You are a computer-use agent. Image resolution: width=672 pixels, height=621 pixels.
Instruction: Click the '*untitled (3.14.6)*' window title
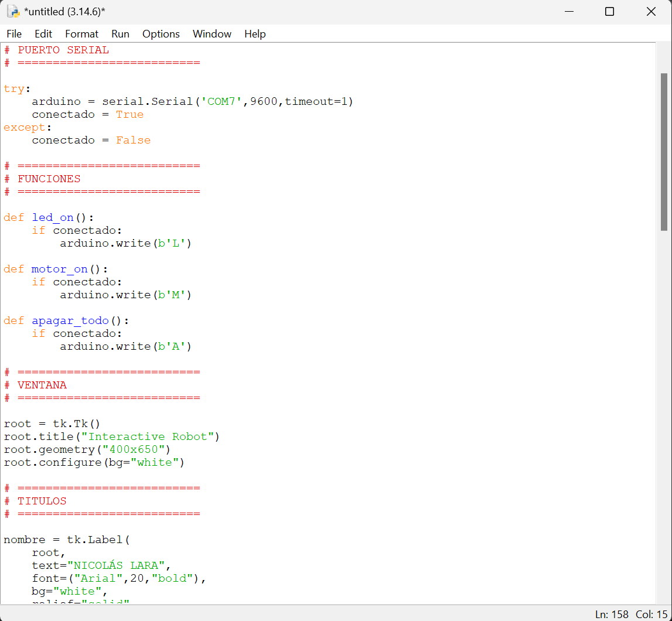click(x=64, y=12)
